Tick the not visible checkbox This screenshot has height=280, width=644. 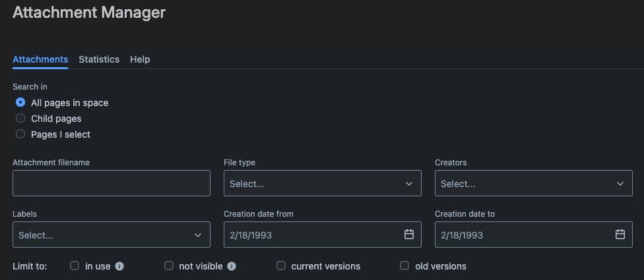click(169, 266)
